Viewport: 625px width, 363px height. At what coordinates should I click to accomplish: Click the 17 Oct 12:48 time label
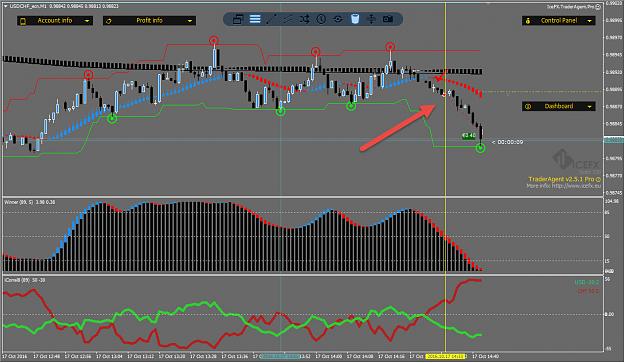click(x=47, y=356)
